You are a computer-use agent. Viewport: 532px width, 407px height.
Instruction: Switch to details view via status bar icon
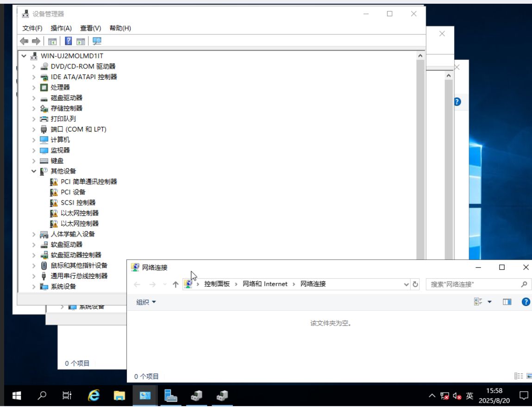tap(519, 376)
